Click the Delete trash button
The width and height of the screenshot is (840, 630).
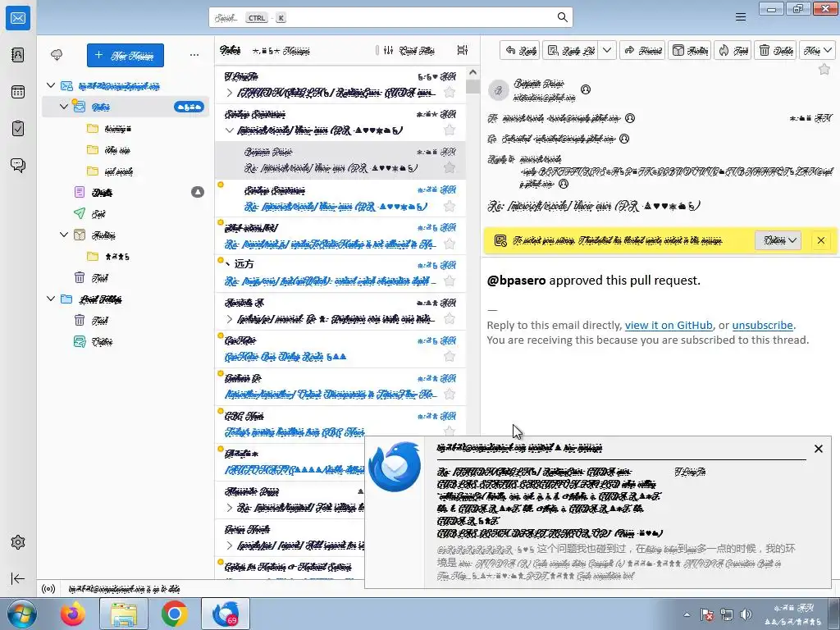tap(776, 50)
